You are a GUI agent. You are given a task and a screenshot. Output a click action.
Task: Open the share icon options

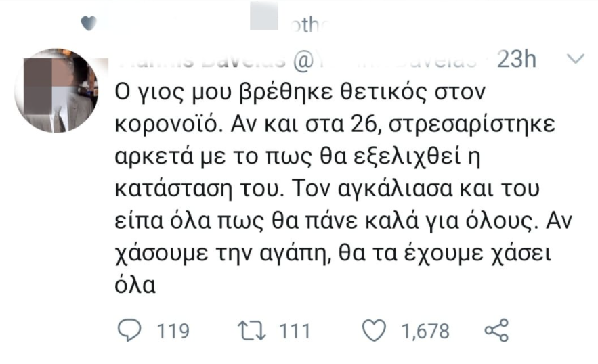(x=496, y=331)
